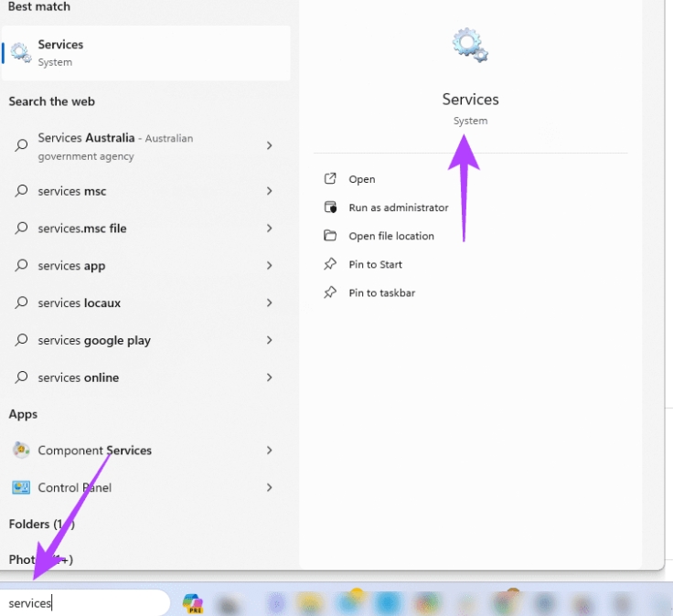Click the pin icon next to Pin to Start
Screen dimensions: 673x616
pyautogui.click(x=330, y=264)
